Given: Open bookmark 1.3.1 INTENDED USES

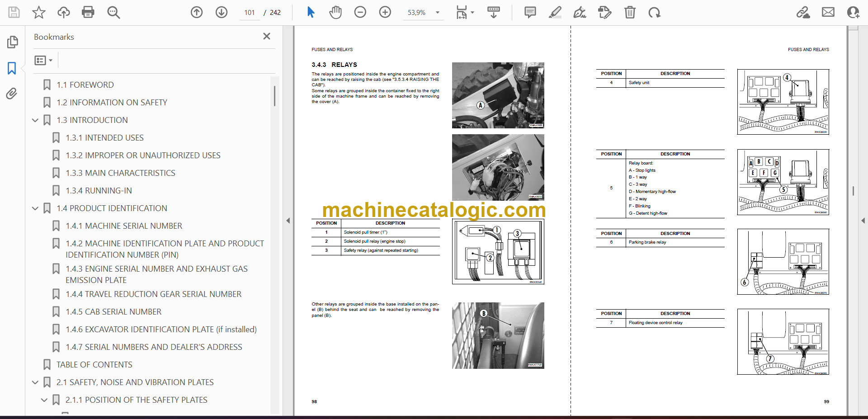Looking at the screenshot, I should (x=104, y=137).
